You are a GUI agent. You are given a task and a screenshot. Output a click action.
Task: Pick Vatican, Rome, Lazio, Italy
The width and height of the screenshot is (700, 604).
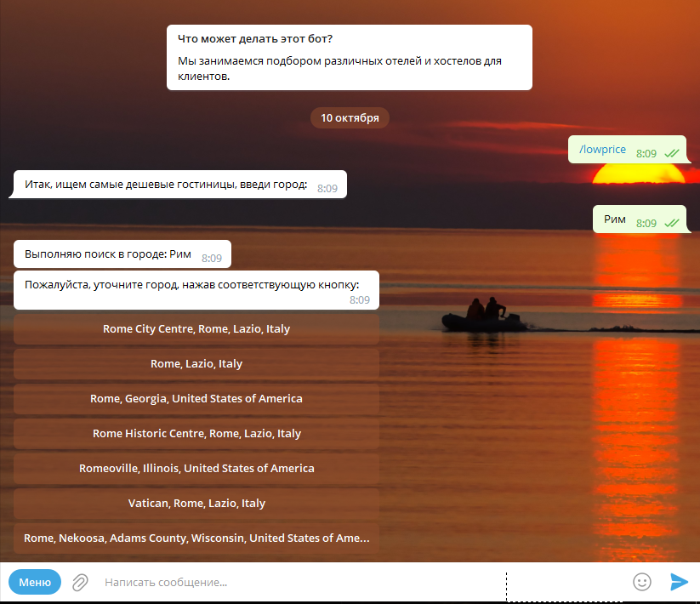pyautogui.click(x=196, y=503)
